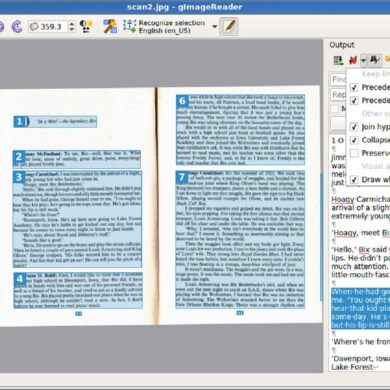The width and height of the screenshot is (390, 390).
Task: Click the output line starting 'Hoaqy, meet Bi
Action: point(361,232)
